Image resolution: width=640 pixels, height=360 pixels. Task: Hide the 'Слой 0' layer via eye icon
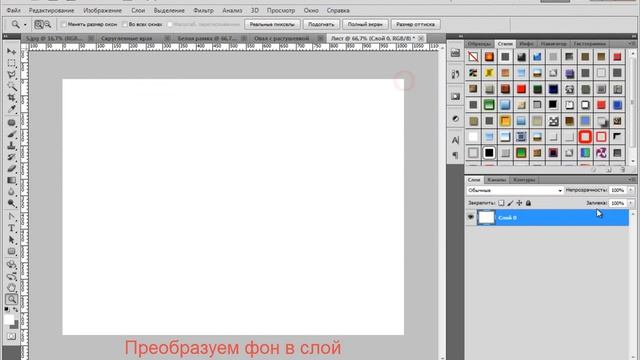pyautogui.click(x=471, y=218)
